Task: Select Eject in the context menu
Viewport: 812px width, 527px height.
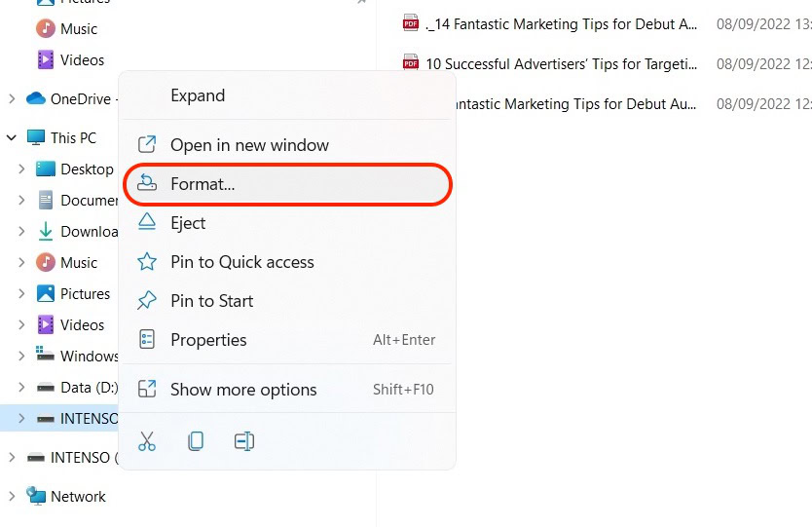Action: coord(188,223)
